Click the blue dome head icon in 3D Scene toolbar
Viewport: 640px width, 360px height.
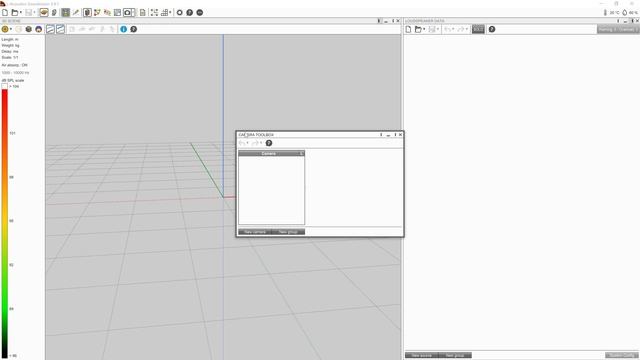pyautogui.click(x=38, y=29)
